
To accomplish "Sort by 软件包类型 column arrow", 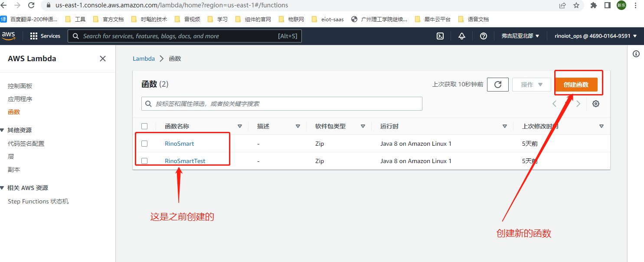I will (x=363, y=126).
